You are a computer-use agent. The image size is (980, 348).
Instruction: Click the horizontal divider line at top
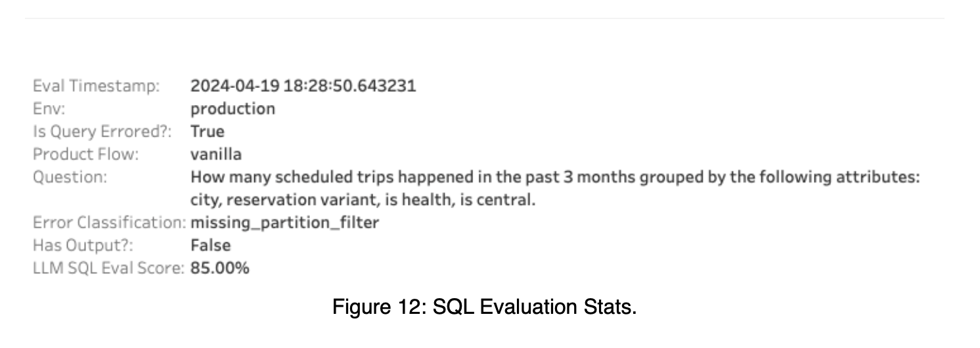485,18
